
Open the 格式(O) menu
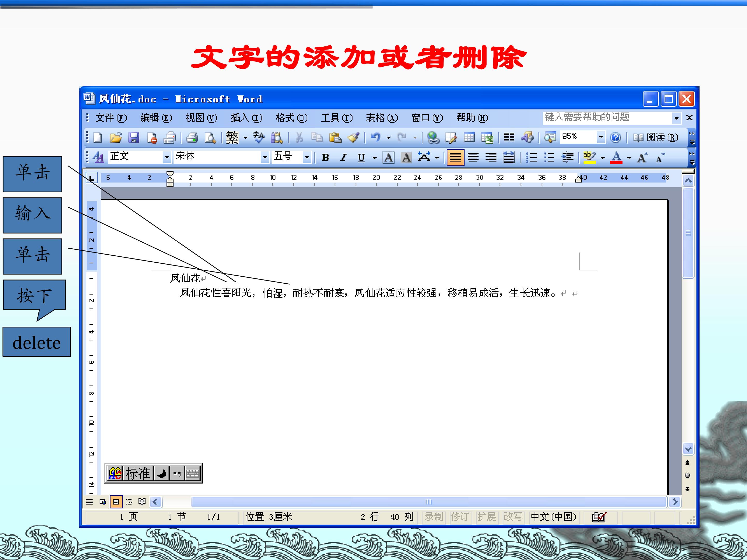(292, 118)
